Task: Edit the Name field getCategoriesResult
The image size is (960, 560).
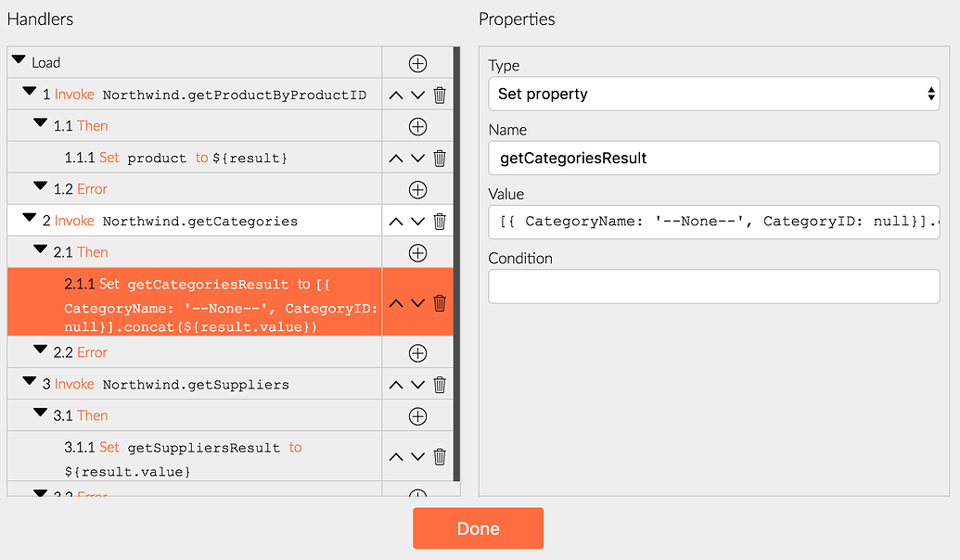Action: pos(714,158)
